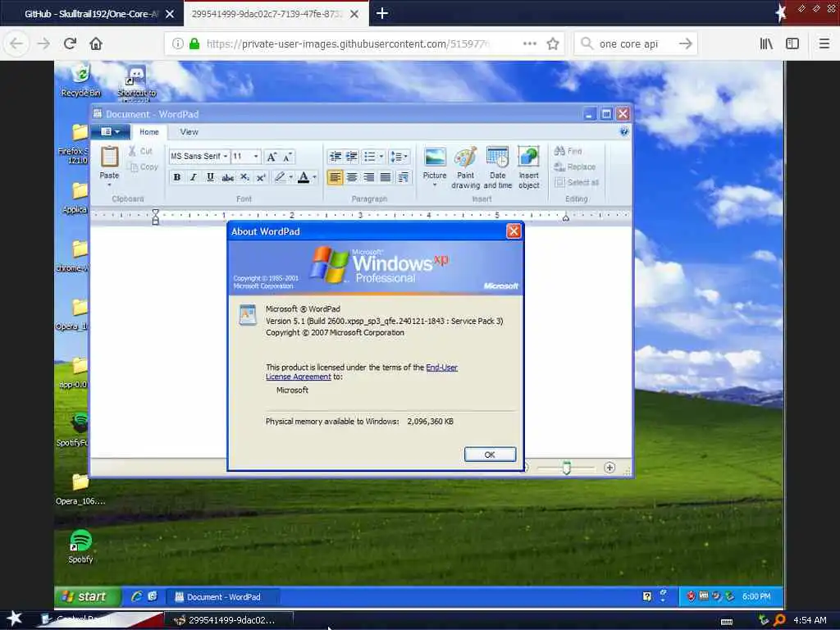This screenshot has width=840, height=630.
Task: Open the bullet list style dropdown arrow
Action: coord(381,157)
